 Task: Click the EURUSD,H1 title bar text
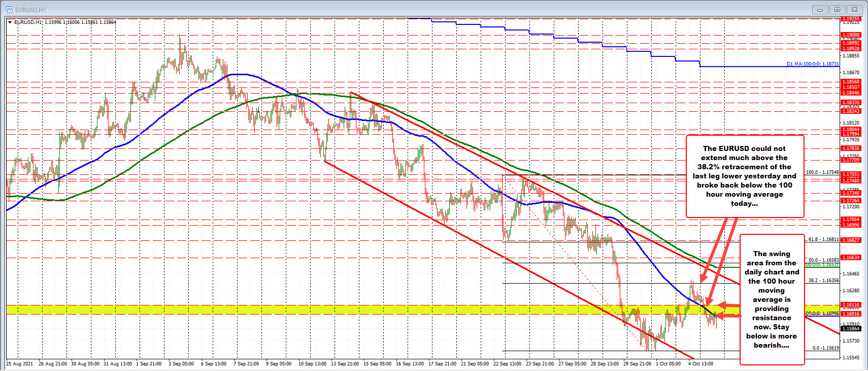point(31,10)
